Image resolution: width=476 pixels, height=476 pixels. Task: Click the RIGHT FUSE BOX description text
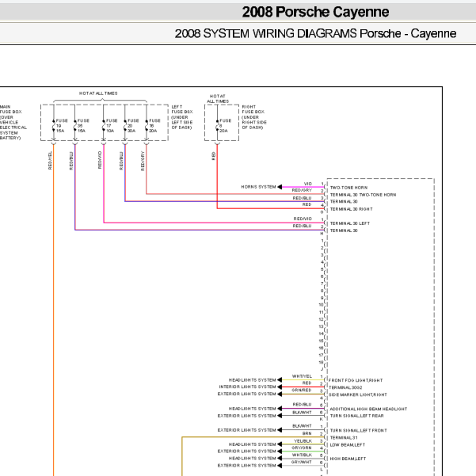click(x=254, y=117)
